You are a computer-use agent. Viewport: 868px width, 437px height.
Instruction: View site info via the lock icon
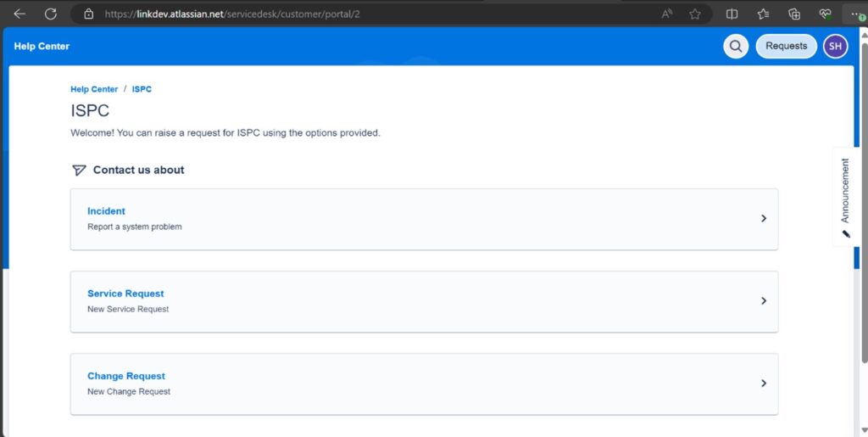coord(88,14)
